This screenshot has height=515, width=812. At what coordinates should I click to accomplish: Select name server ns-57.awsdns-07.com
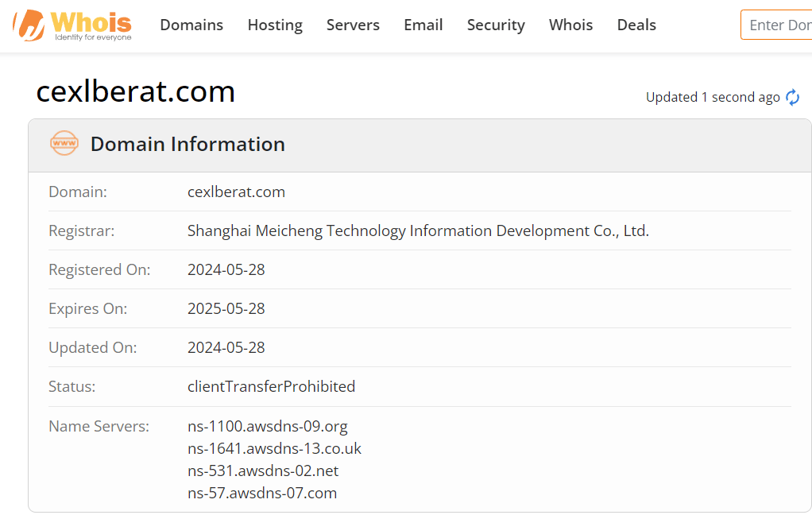262,493
